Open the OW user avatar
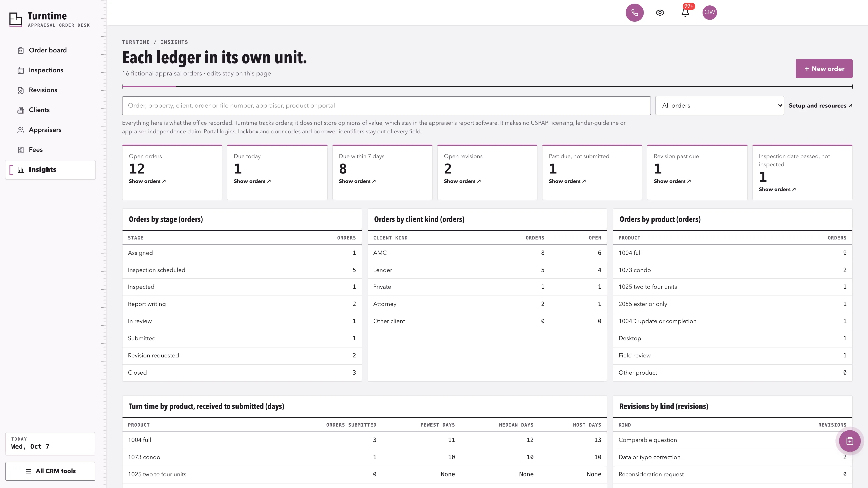Screen dimensions: 868x488 coord(710,12)
